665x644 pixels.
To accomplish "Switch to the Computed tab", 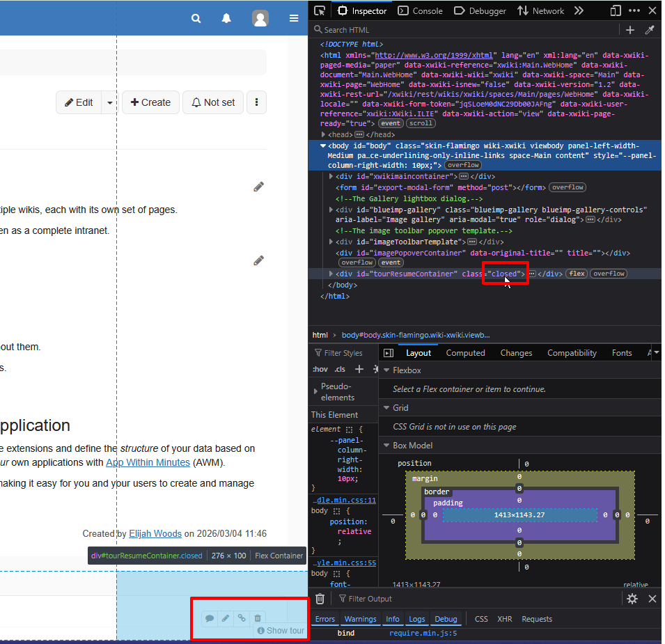I will point(465,353).
